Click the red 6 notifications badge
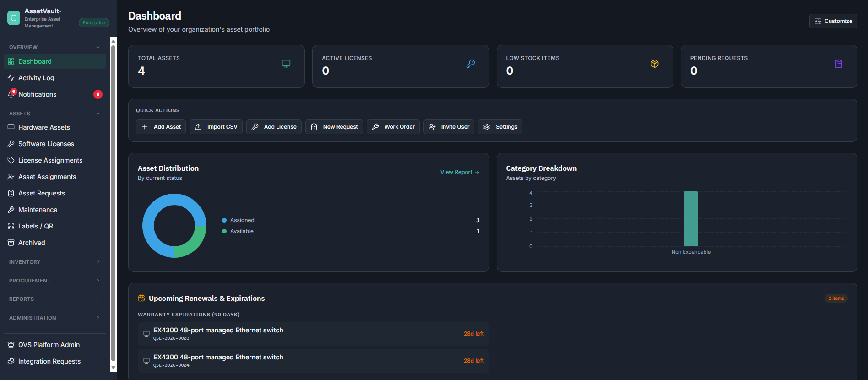The width and height of the screenshot is (868, 380). pyautogui.click(x=98, y=94)
